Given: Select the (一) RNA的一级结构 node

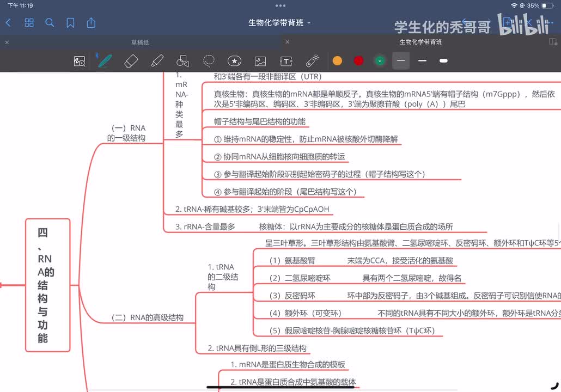Looking at the screenshot, I should pos(127,133).
